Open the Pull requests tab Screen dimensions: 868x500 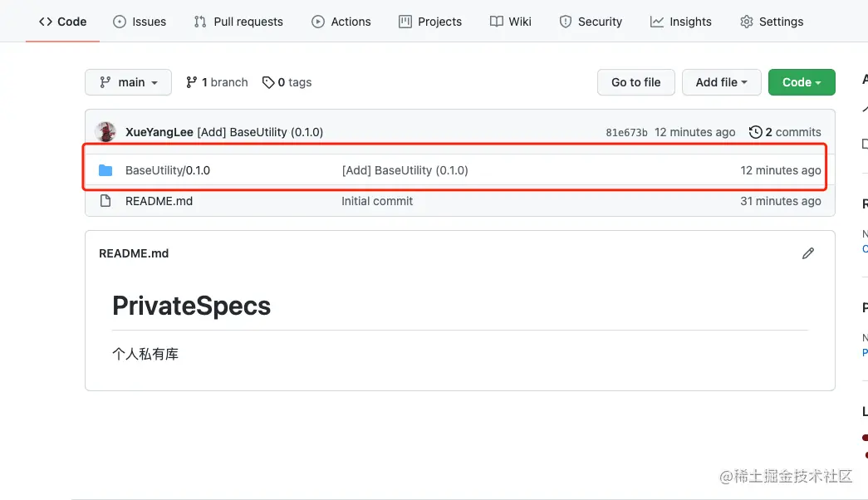[238, 22]
